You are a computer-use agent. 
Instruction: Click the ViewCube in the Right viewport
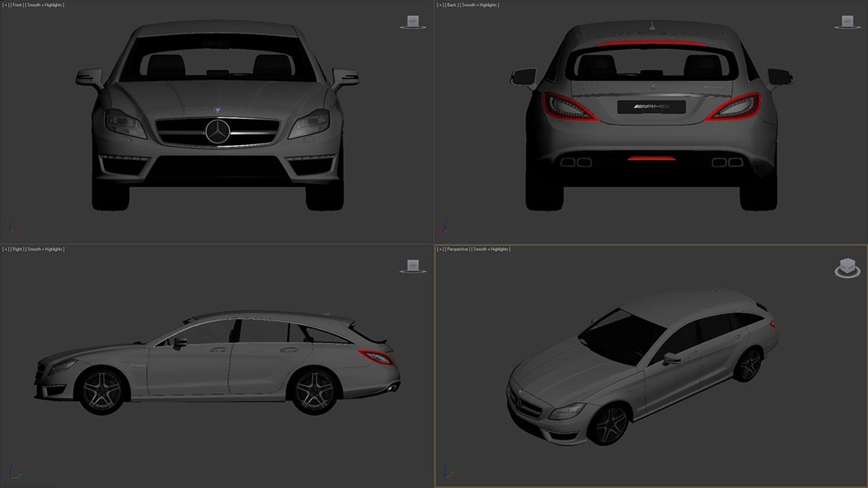[412, 265]
